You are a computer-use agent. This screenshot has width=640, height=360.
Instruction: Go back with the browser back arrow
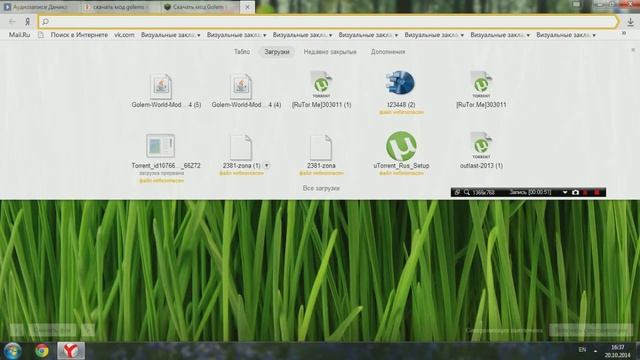(12, 22)
